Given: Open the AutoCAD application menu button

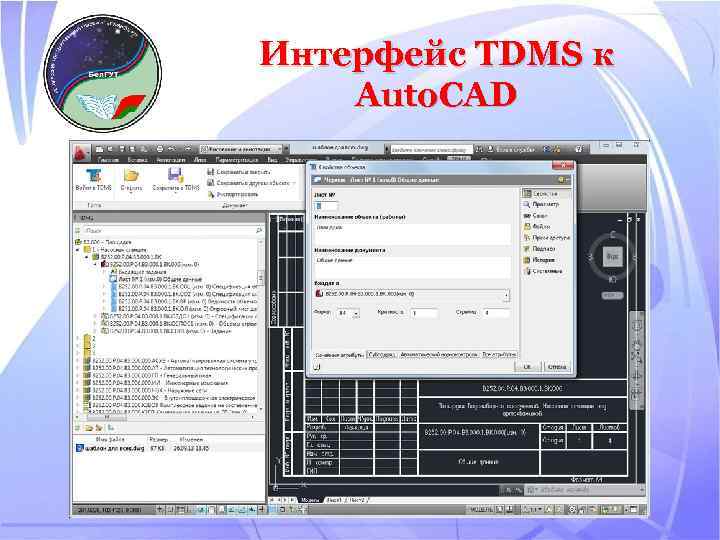Looking at the screenshot, I should (81, 152).
